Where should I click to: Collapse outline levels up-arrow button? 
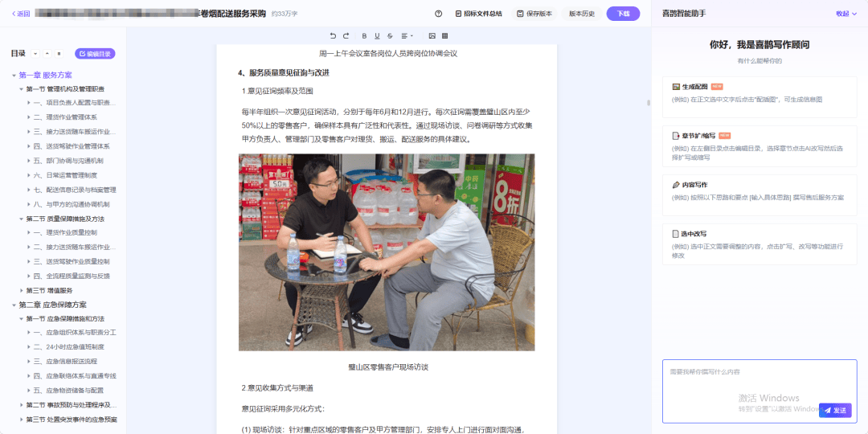47,54
